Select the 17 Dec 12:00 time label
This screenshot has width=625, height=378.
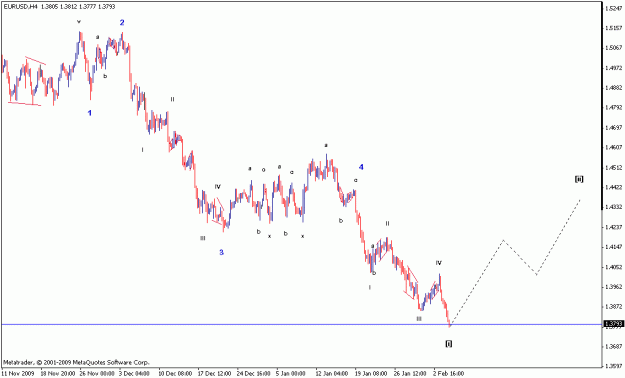[214, 374]
